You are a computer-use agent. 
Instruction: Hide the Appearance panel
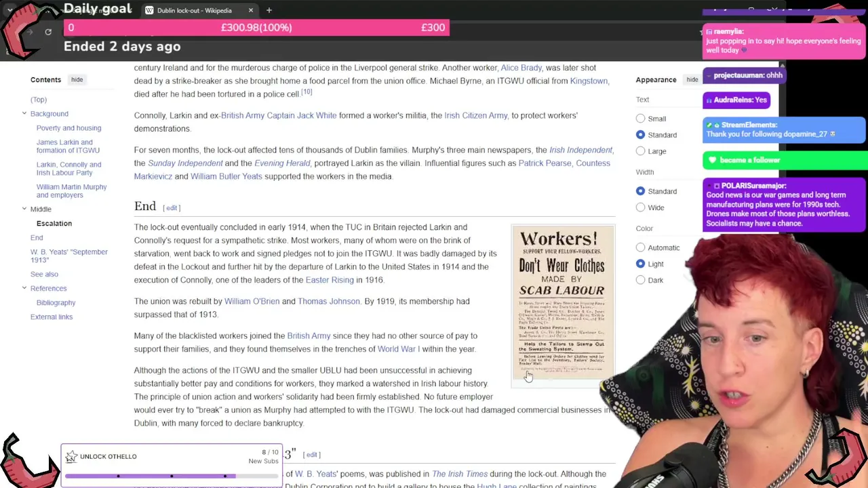pyautogui.click(x=692, y=80)
